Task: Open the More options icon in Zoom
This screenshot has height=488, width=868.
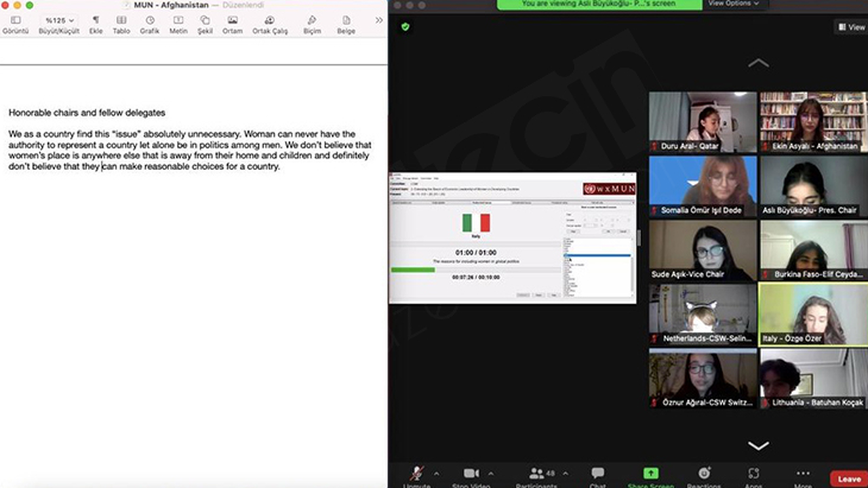Action: pyautogui.click(x=803, y=473)
